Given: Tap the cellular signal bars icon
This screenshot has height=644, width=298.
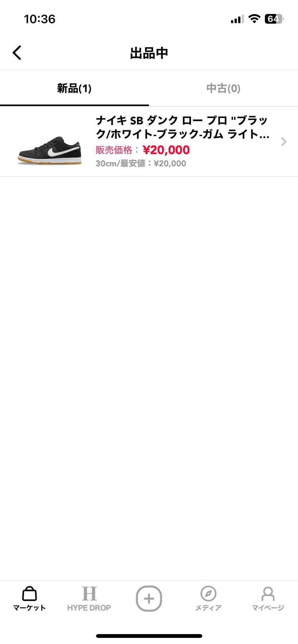Looking at the screenshot, I should pos(237,19).
